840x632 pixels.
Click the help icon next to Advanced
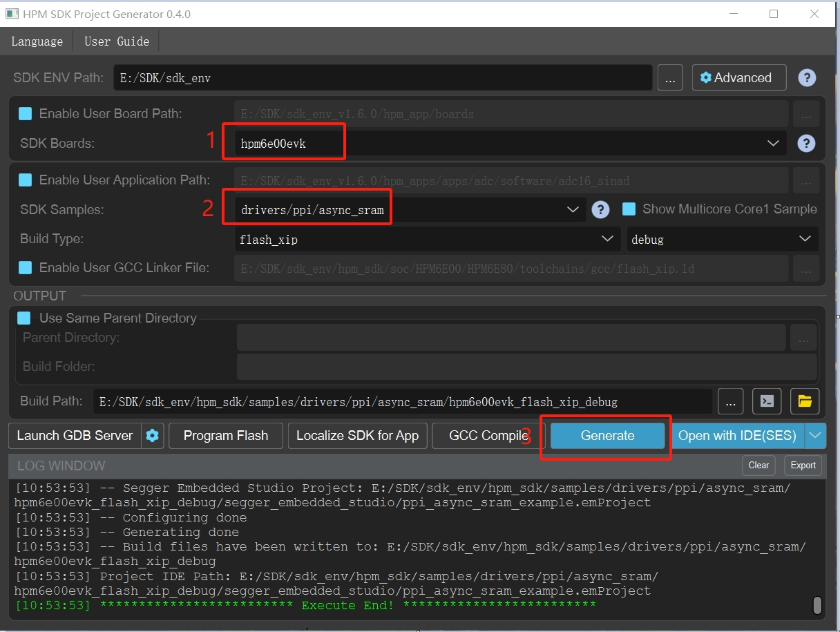pyautogui.click(x=807, y=78)
